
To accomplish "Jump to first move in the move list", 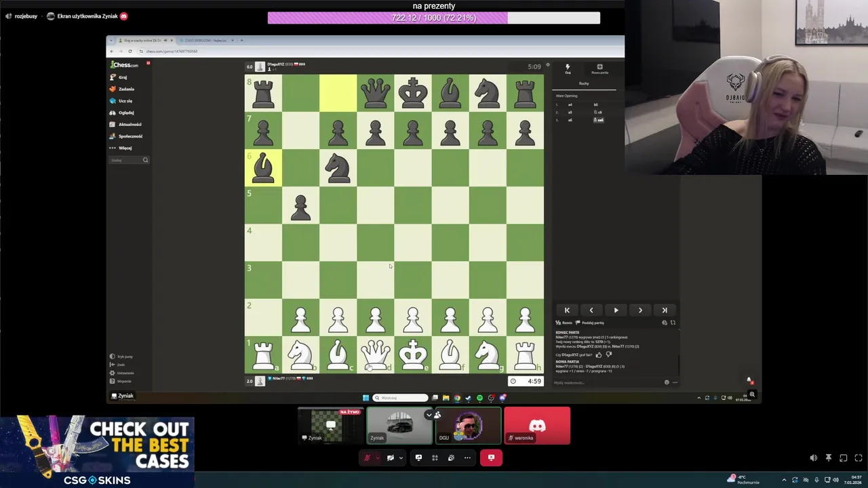I will [567, 310].
